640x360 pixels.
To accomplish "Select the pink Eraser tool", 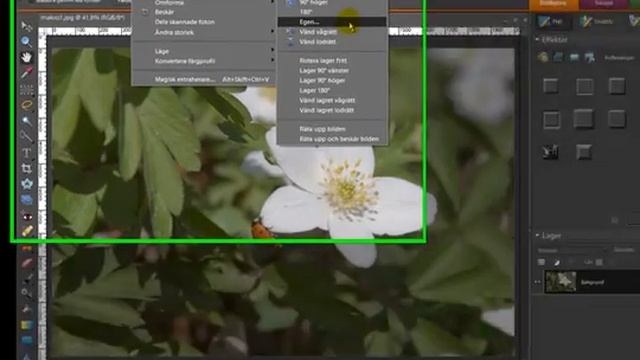I will pos(27,263).
